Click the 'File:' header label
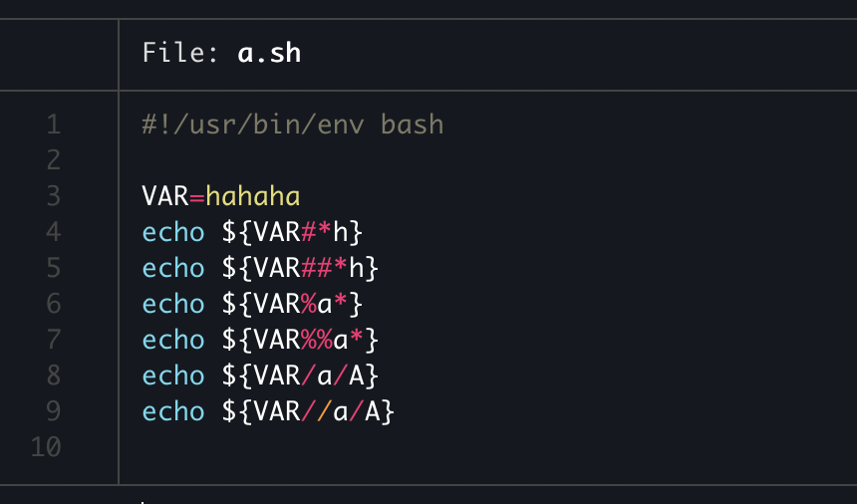The width and height of the screenshot is (857, 504). pos(179,53)
